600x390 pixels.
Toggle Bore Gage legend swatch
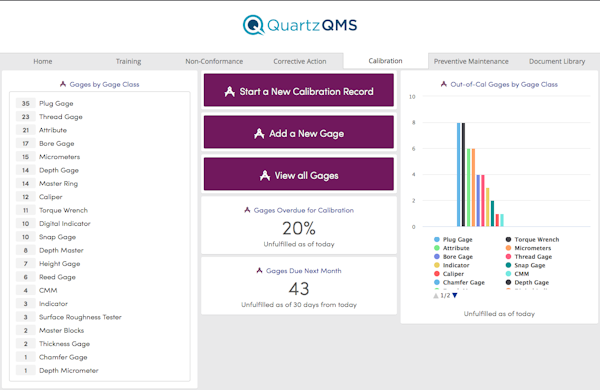pos(437,256)
